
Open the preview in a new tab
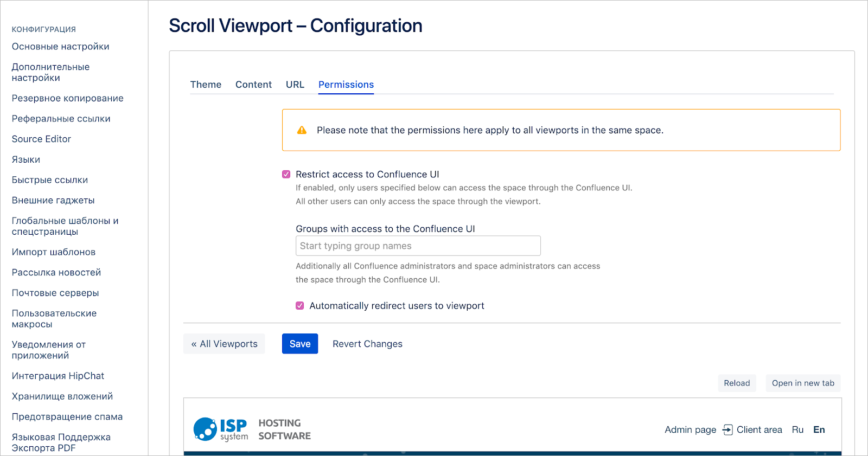(x=803, y=383)
